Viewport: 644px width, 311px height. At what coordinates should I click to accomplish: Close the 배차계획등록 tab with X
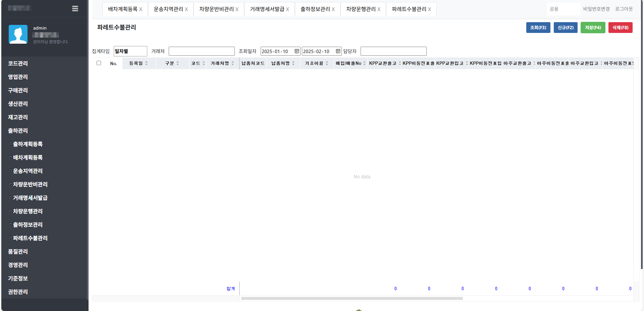click(x=141, y=9)
